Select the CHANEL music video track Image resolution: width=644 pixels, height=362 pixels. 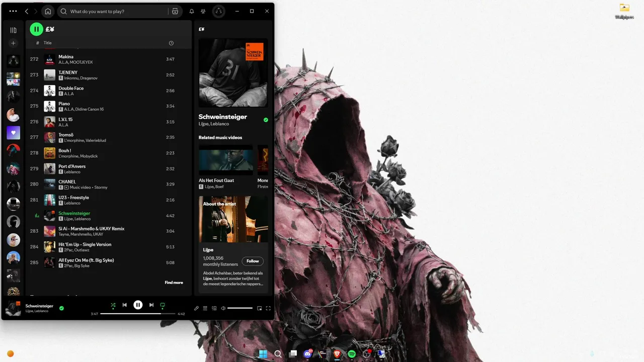109,184
